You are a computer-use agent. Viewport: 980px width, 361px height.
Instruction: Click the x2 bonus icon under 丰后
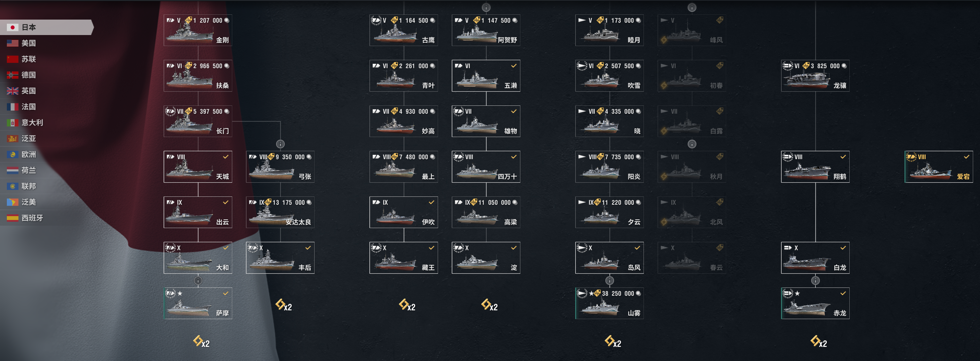click(284, 305)
